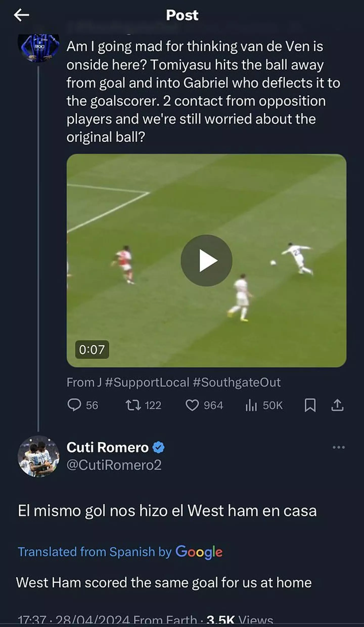Click the Cuti Romero display name

[107, 447]
